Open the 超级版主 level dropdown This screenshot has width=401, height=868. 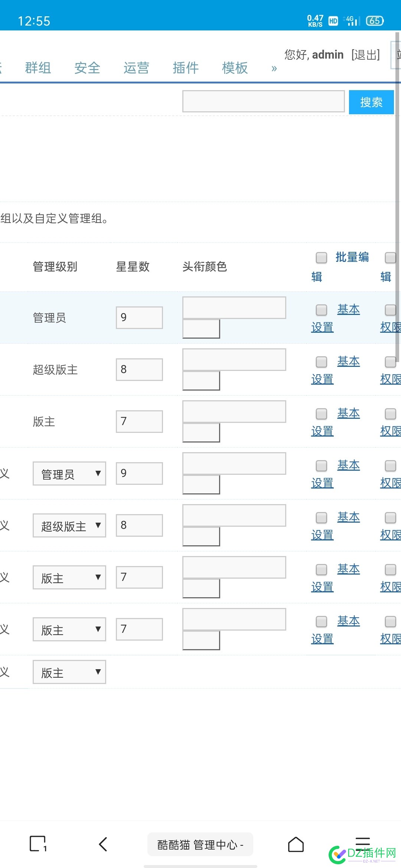(x=69, y=525)
